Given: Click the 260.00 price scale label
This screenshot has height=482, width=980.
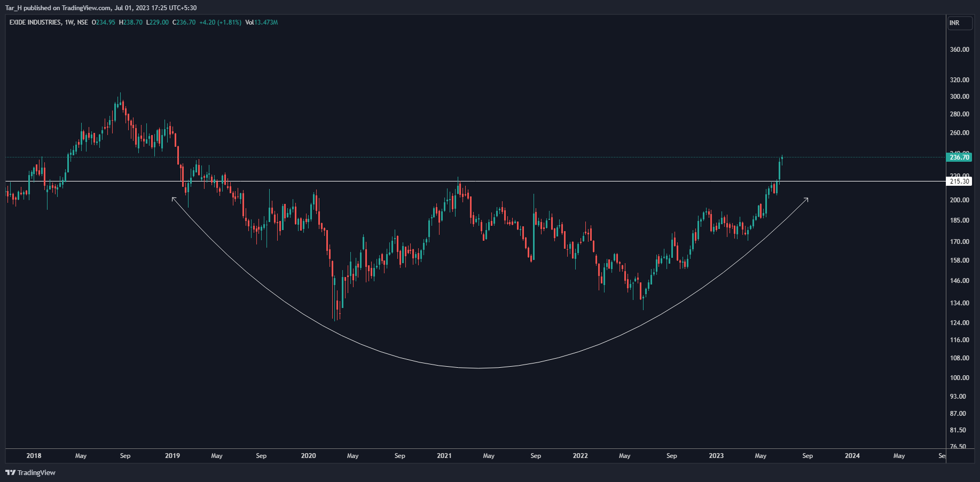Looking at the screenshot, I should tap(959, 133).
